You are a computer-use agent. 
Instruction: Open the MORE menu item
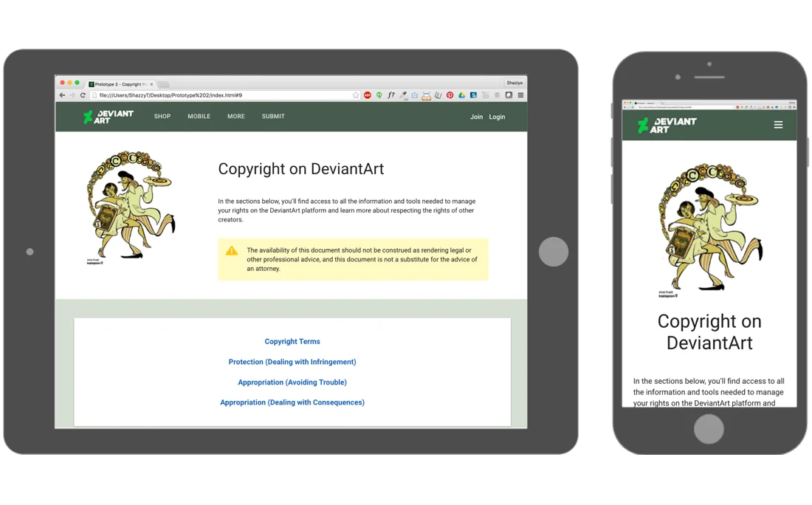[x=236, y=117]
